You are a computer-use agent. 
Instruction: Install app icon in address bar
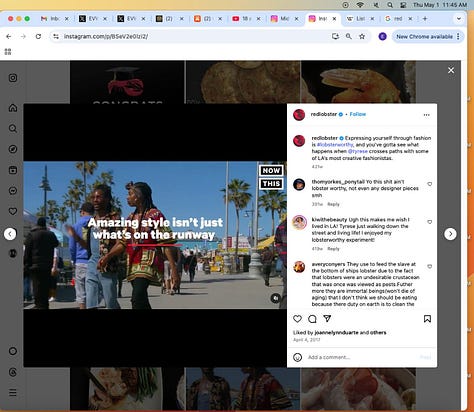335,36
